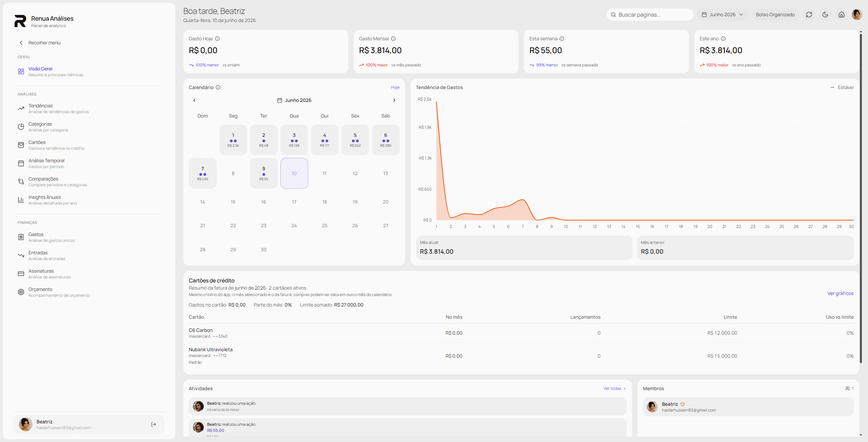Click the Bolso Organizado button
868x442 pixels.
tap(775, 15)
